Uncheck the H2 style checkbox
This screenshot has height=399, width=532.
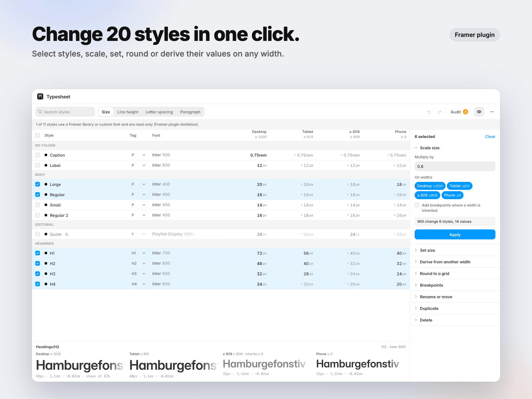pos(38,263)
